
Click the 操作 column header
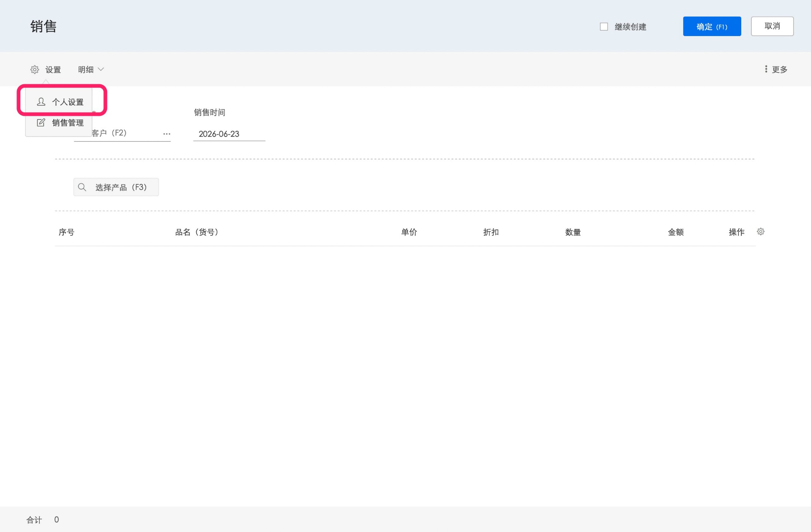(736, 232)
